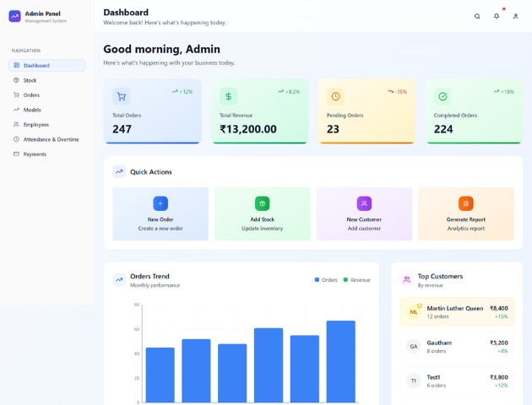The image size is (532, 405).
Task: Click the Attendance clock icon in sidebar
Action: 16,139
